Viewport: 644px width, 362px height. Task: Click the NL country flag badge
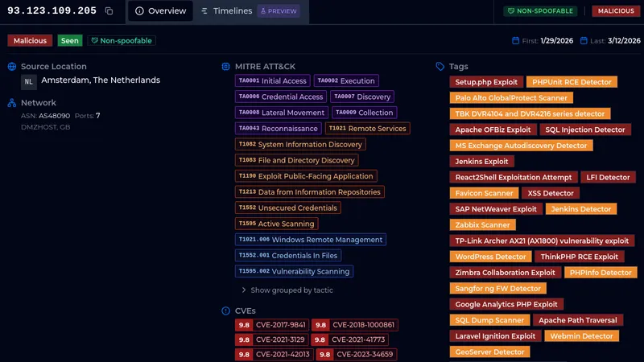pos(29,82)
